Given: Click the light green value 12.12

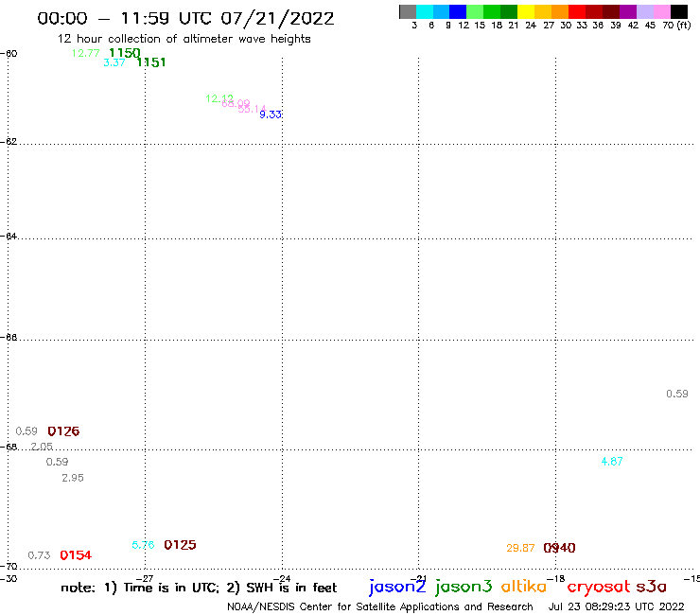Looking at the screenshot, I should click(219, 98).
